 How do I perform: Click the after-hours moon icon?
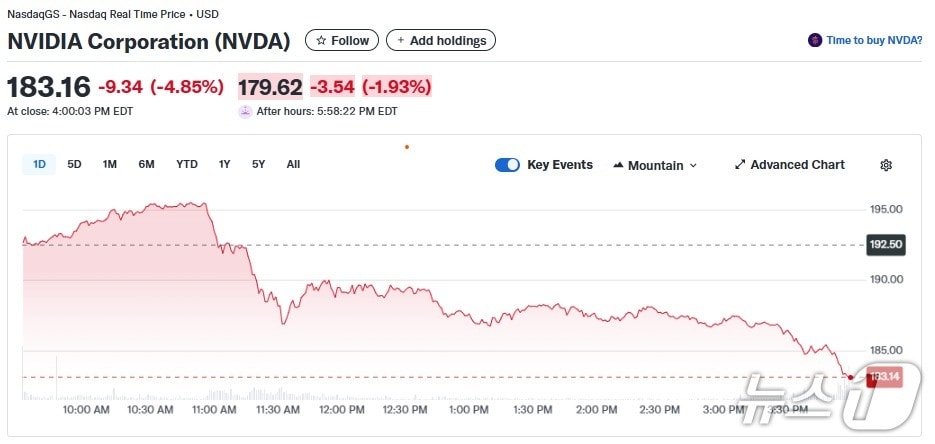pos(245,112)
